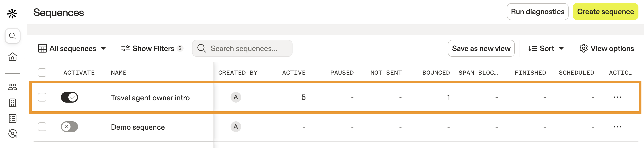Image resolution: width=644 pixels, height=148 pixels.
Task: Open the Sort dropdown
Action: click(x=546, y=48)
